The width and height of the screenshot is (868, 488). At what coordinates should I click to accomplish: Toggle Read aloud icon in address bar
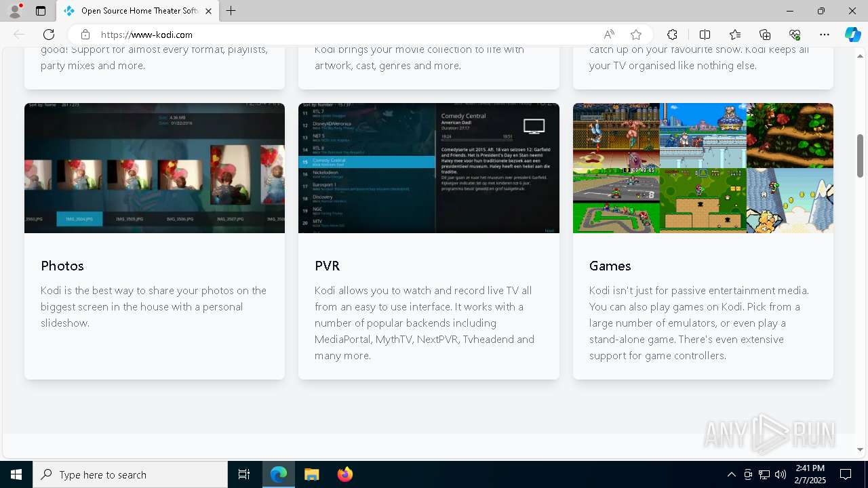[609, 35]
